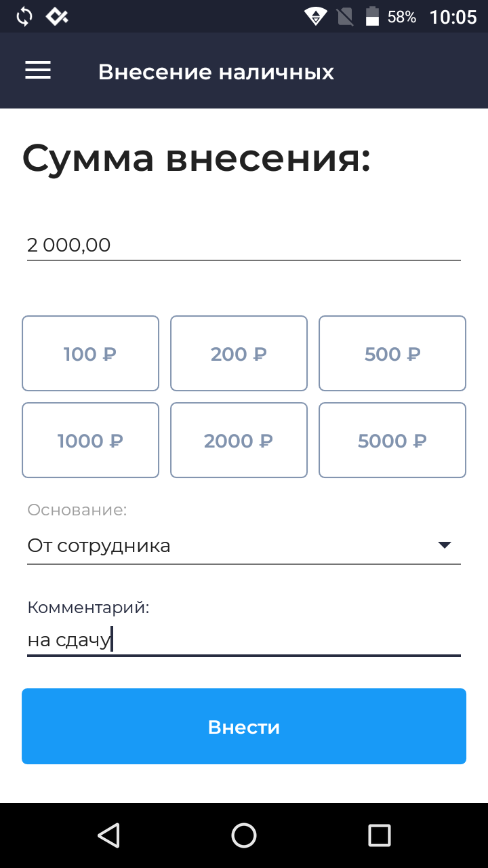Tap the Android back navigation button
488x868 pixels.
(109, 835)
